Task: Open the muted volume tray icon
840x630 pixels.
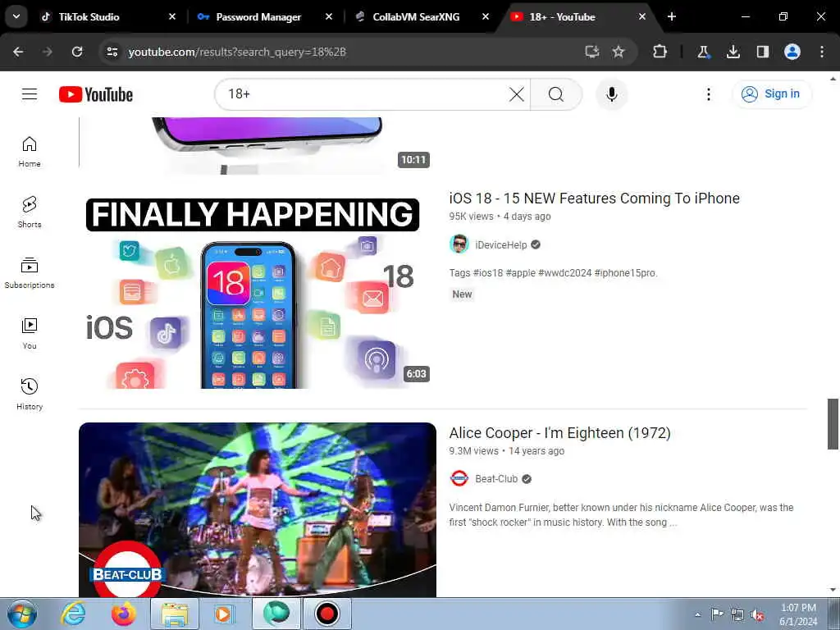Action: click(757, 614)
